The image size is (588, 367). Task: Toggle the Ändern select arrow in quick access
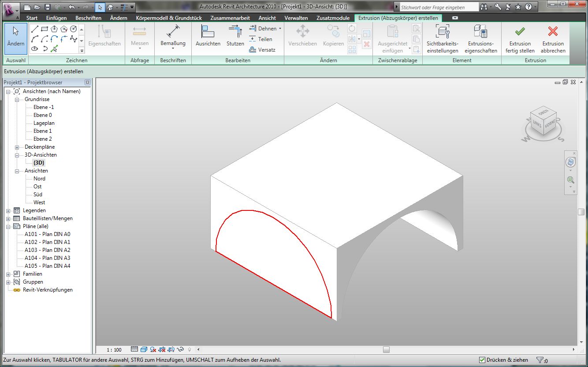100,7
